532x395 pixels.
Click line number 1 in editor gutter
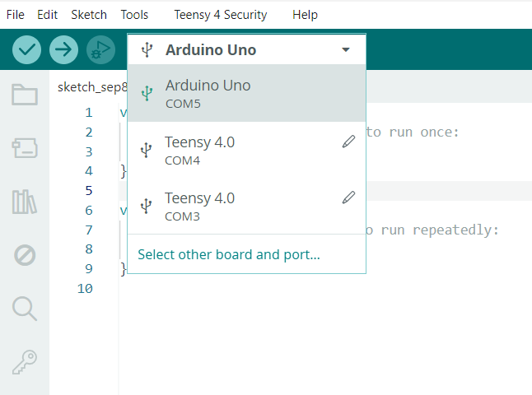coord(89,113)
